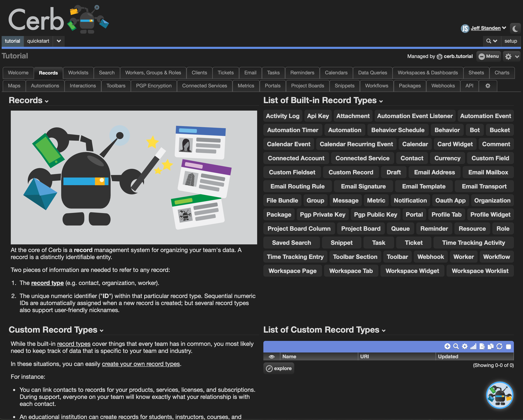Click the Cerb robot illustration image
523x420 pixels.
134,177
